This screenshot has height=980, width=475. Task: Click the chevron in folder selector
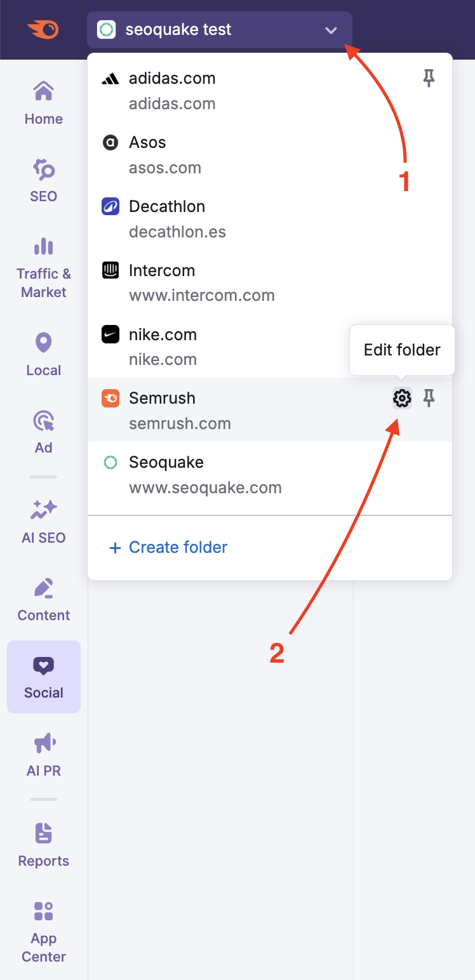tap(331, 30)
